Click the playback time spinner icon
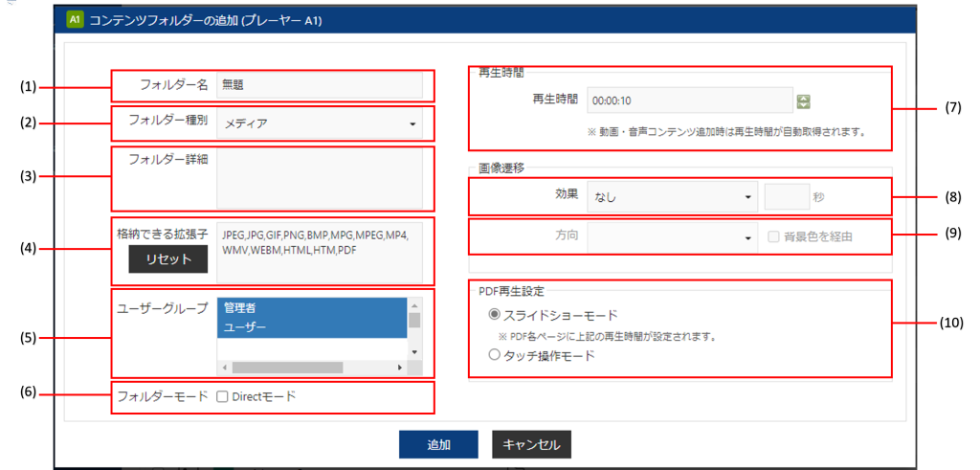980x470 pixels. [804, 101]
